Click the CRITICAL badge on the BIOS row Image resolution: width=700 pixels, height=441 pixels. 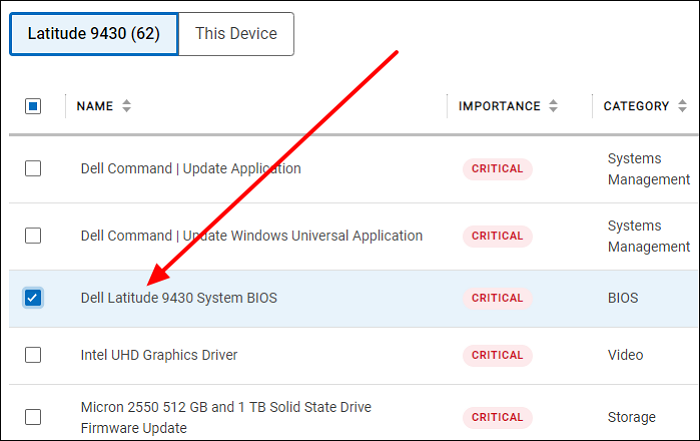click(x=497, y=298)
